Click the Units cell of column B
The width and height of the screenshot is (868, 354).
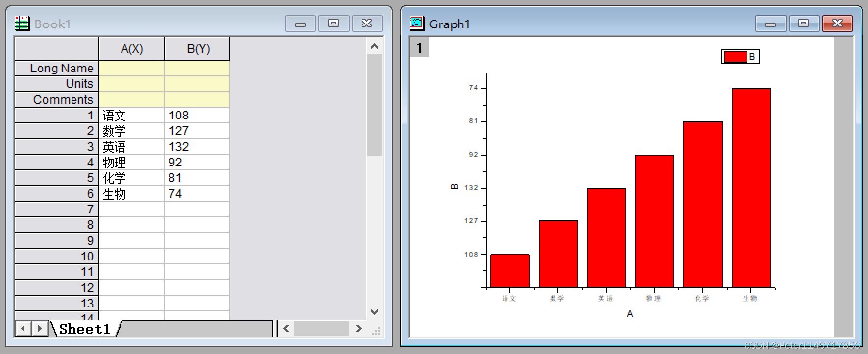coord(197,84)
